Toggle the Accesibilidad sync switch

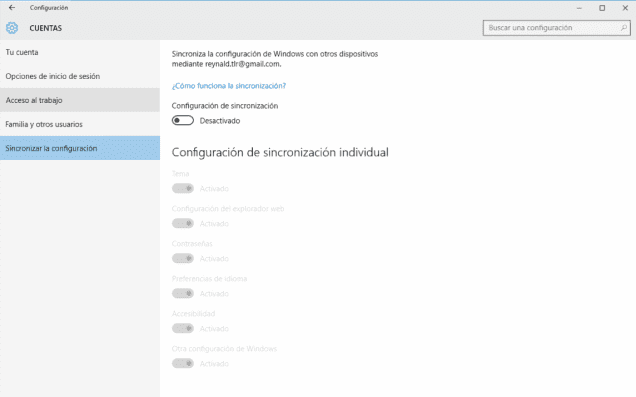183,328
